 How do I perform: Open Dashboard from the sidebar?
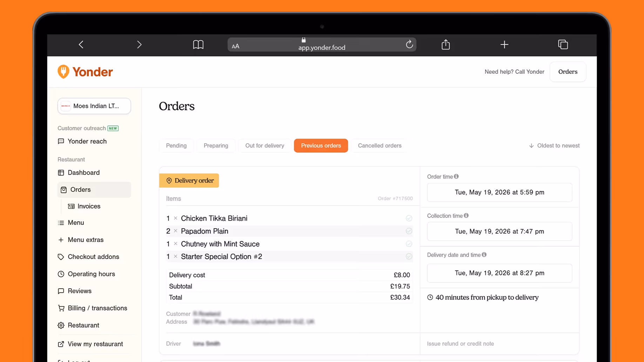tap(83, 173)
